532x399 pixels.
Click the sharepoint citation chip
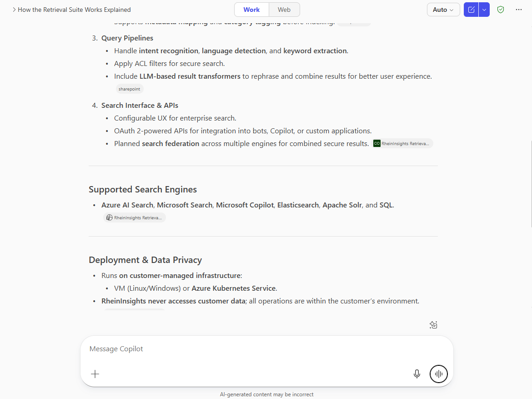pyautogui.click(x=130, y=89)
